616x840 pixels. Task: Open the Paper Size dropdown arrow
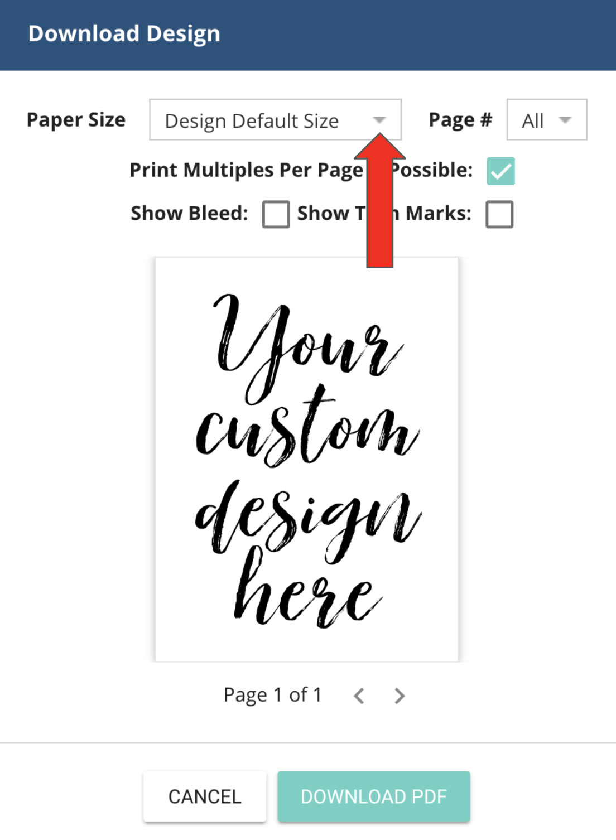point(379,120)
